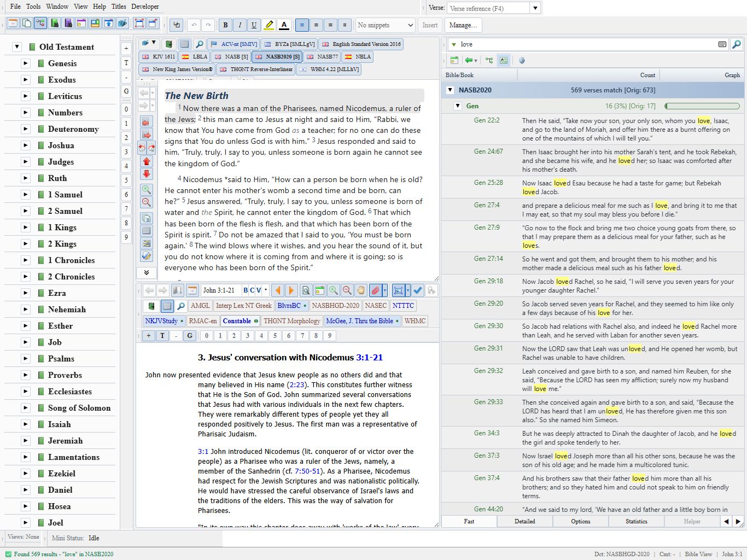Collapse the Old Testament tree node
Image resolution: width=747 pixels, height=560 pixels.
(x=17, y=47)
